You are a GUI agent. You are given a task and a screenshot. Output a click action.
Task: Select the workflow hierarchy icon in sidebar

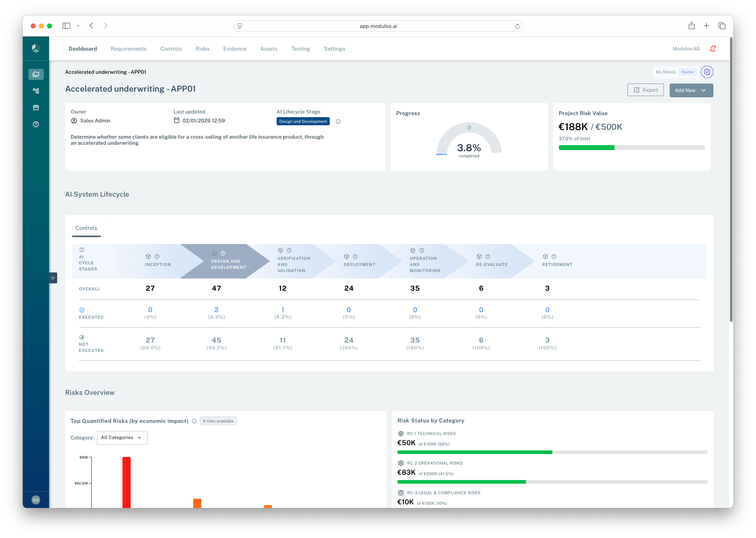36,91
